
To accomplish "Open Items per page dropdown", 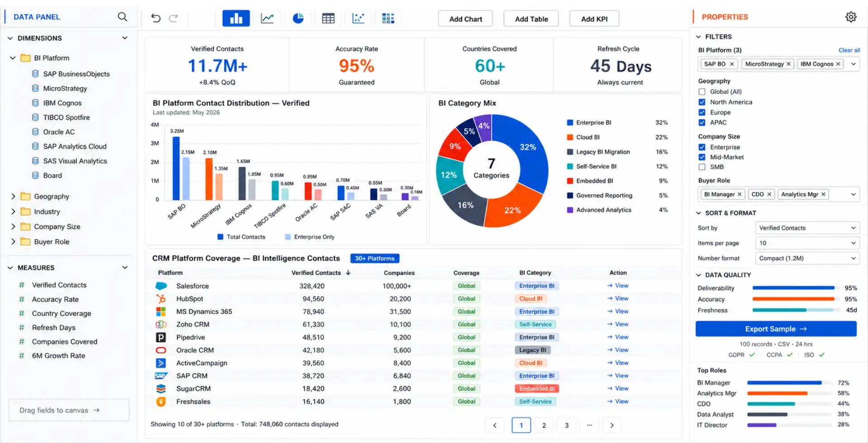I will 807,243.
